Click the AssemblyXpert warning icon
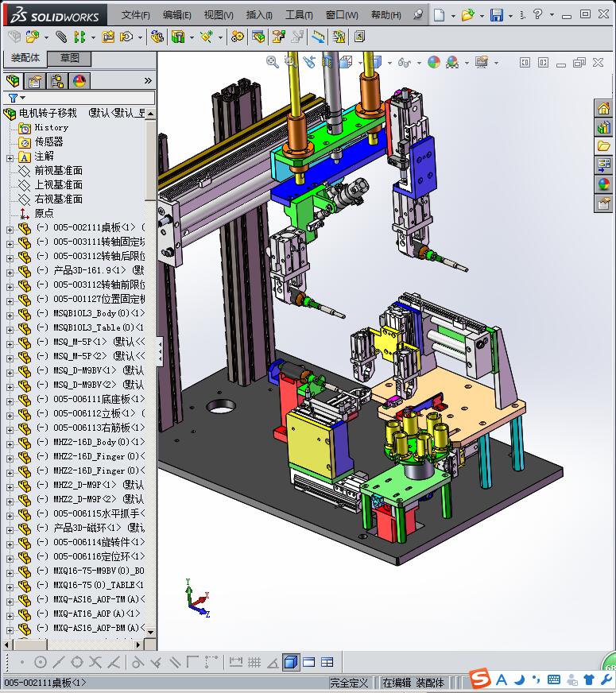 tap(339, 37)
